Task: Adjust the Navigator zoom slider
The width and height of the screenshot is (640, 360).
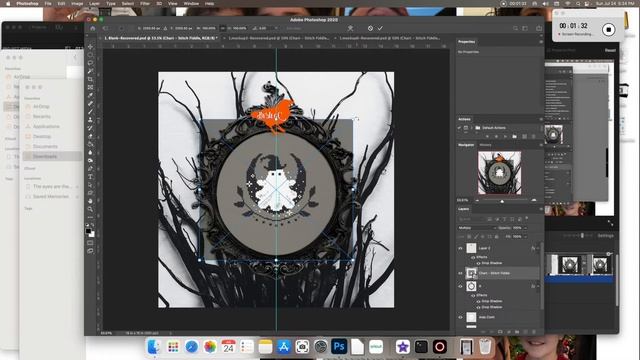Action: coord(502,201)
